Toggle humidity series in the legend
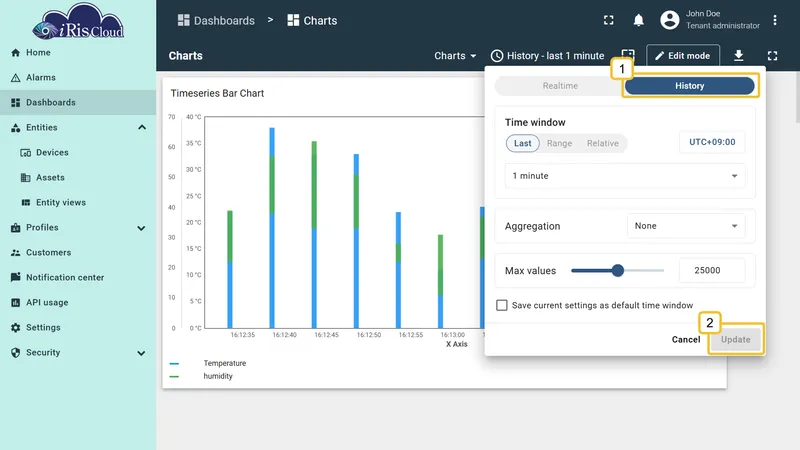The height and width of the screenshot is (450, 800). (218, 376)
